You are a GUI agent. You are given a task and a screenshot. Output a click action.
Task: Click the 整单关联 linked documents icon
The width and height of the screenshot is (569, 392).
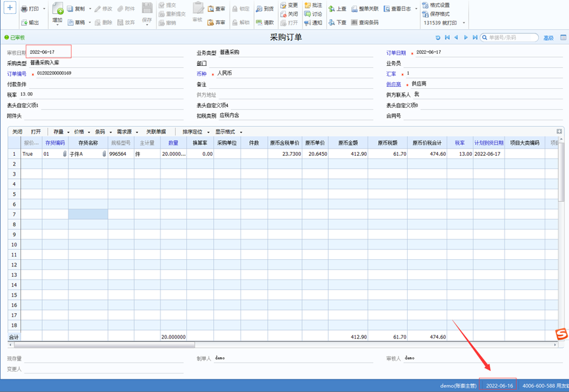coord(354,9)
